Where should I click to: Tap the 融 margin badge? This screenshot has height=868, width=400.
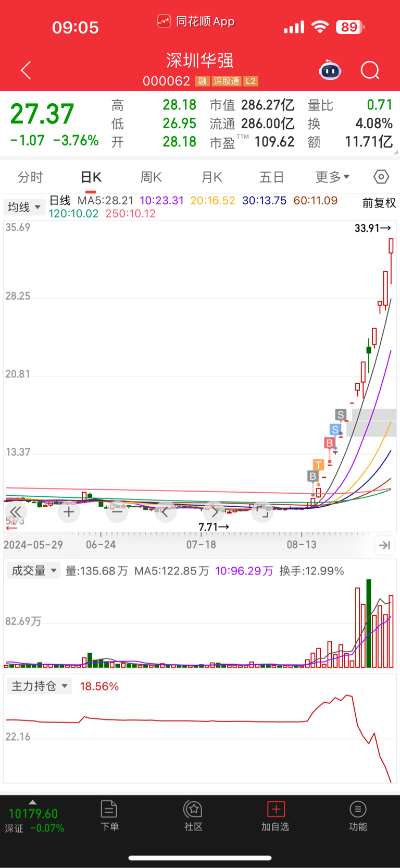(202, 81)
